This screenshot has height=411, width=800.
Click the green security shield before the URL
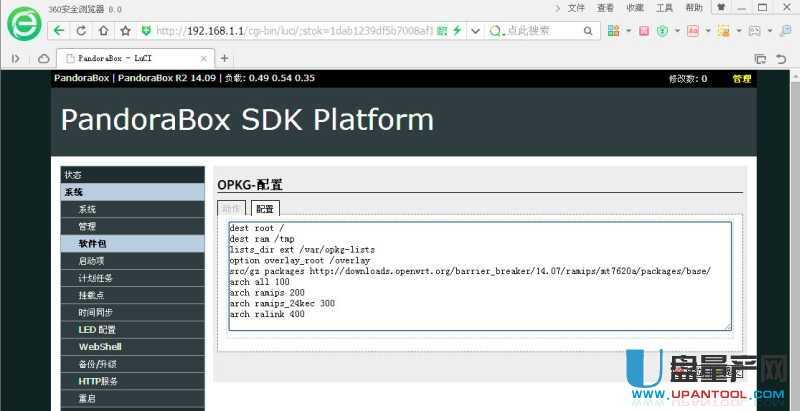click(x=146, y=31)
